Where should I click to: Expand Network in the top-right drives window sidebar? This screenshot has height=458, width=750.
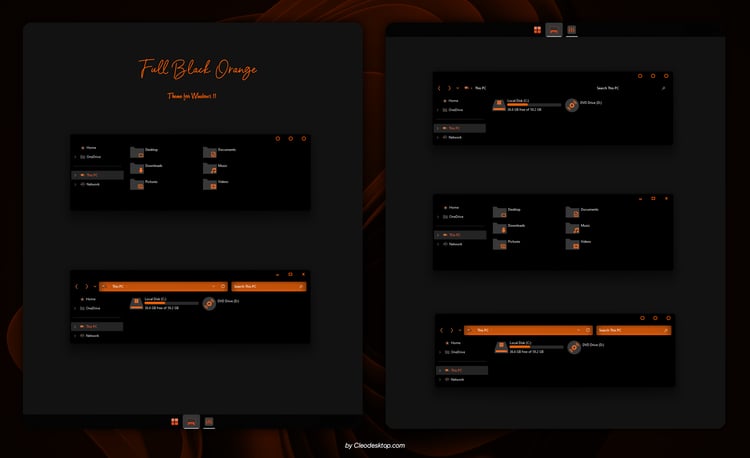438,137
